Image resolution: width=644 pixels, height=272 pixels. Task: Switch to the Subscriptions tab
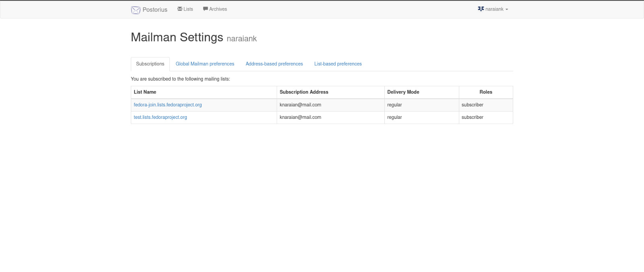click(150, 64)
